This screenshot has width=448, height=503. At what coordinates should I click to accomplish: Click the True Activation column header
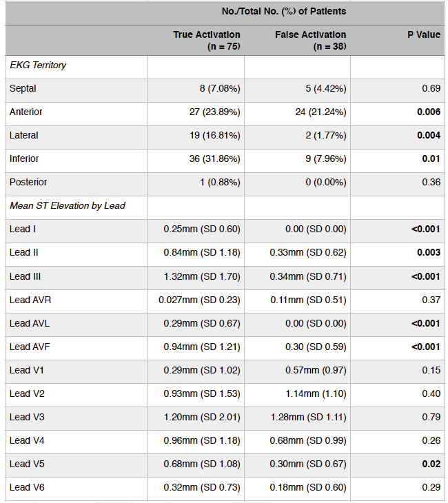coord(206,40)
